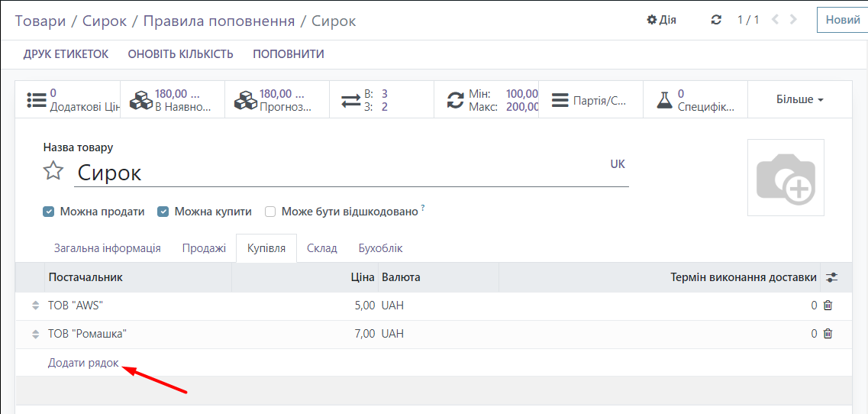Click Додати рядок link

(83, 363)
